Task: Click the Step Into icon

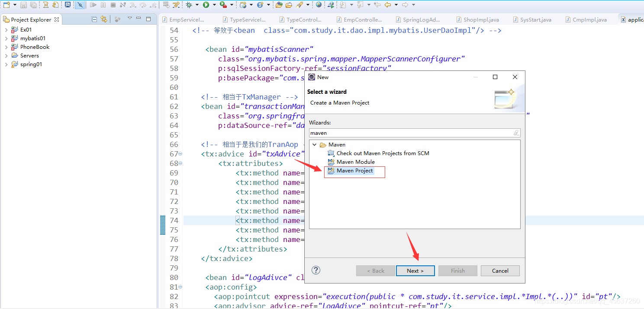Action: (133, 5)
